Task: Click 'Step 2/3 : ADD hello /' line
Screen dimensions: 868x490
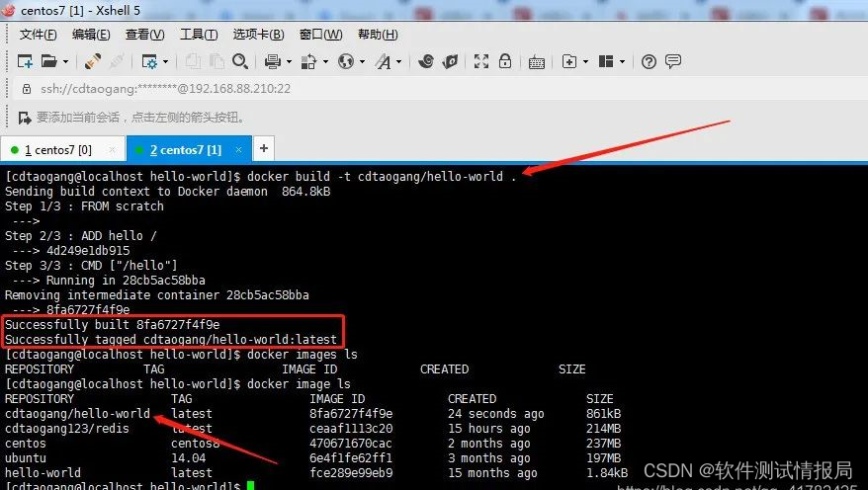Action: tap(81, 235)
